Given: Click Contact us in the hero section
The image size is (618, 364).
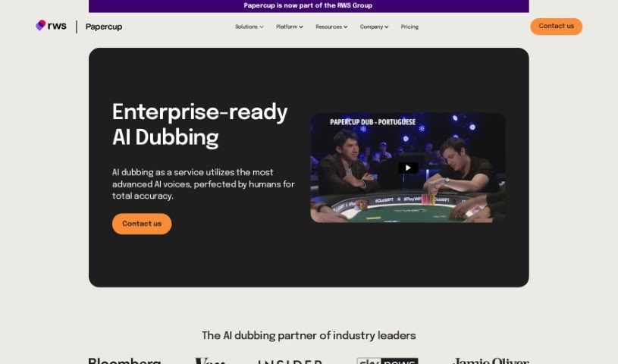Looking at the screenshot, I should point(142,224).
